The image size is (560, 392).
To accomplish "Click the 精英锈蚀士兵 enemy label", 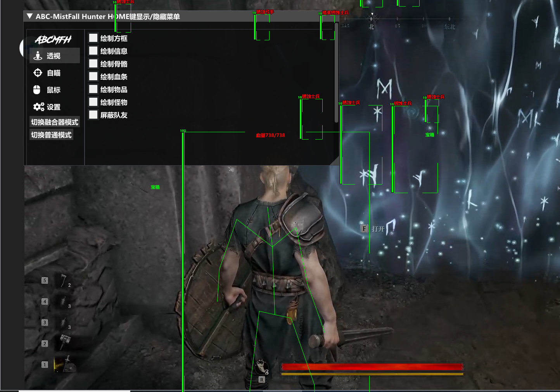I will [335, 13].
